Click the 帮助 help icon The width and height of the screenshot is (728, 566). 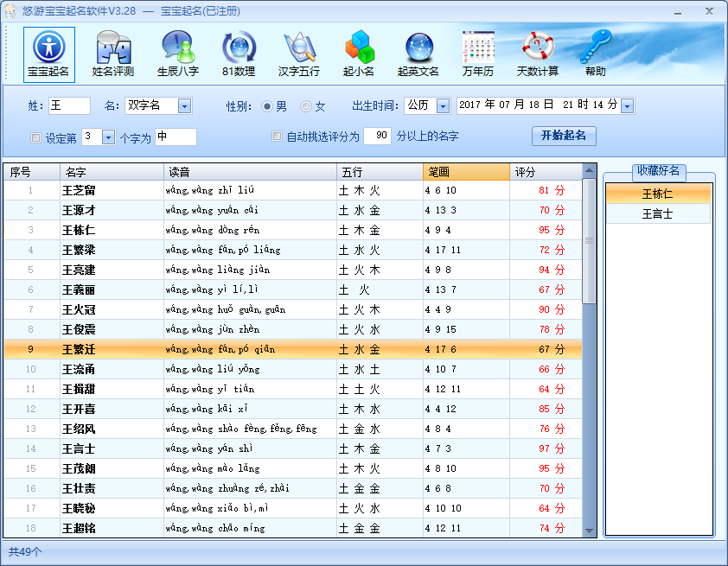597,52
